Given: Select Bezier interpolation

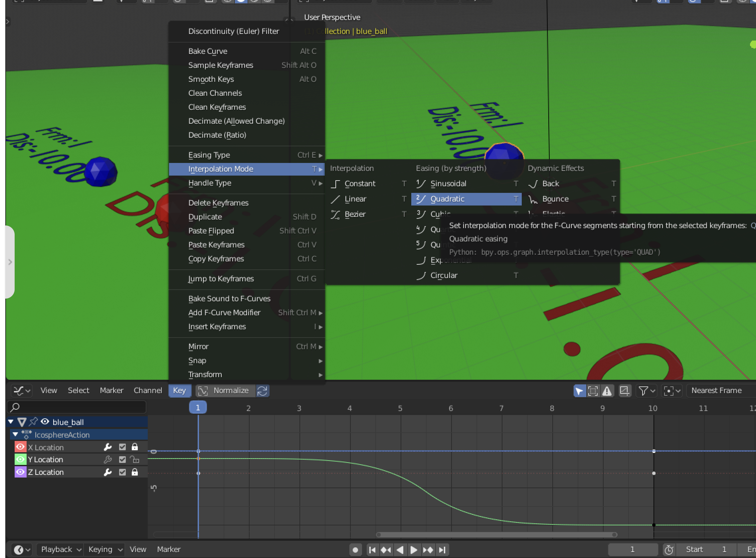Looking at the screenshot, I should coord(368,214).
